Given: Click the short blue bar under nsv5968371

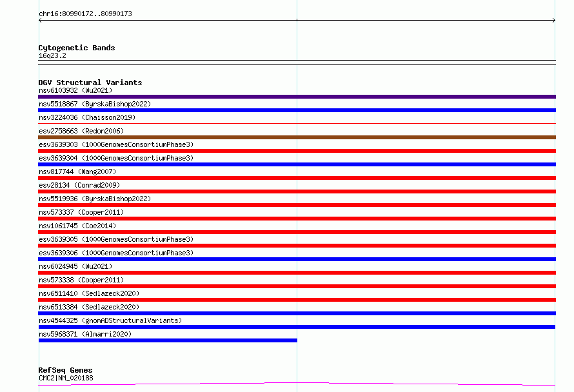Looking at the screenshot, I should (x=168, y=340).
